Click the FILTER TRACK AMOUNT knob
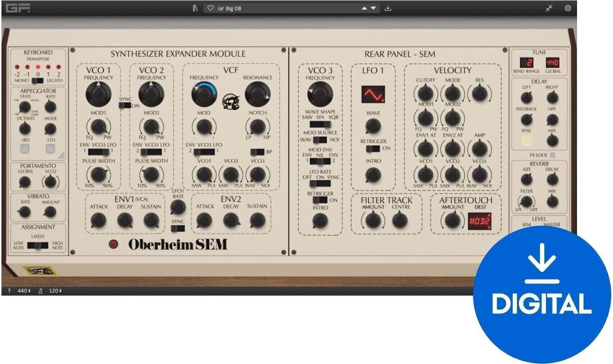613x364 pixels. click(x=373, y=221)
